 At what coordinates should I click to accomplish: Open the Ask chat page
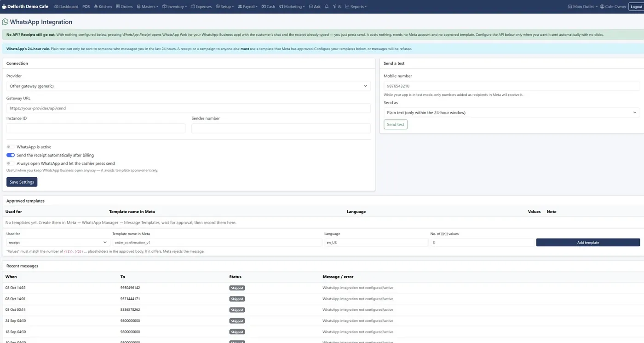pyautogui.click(x=315, y=7)
